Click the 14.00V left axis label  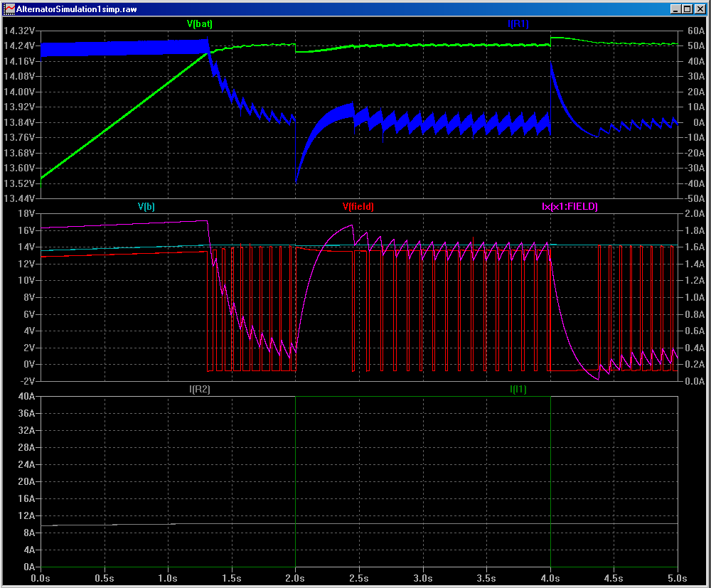tap(19, 92)
